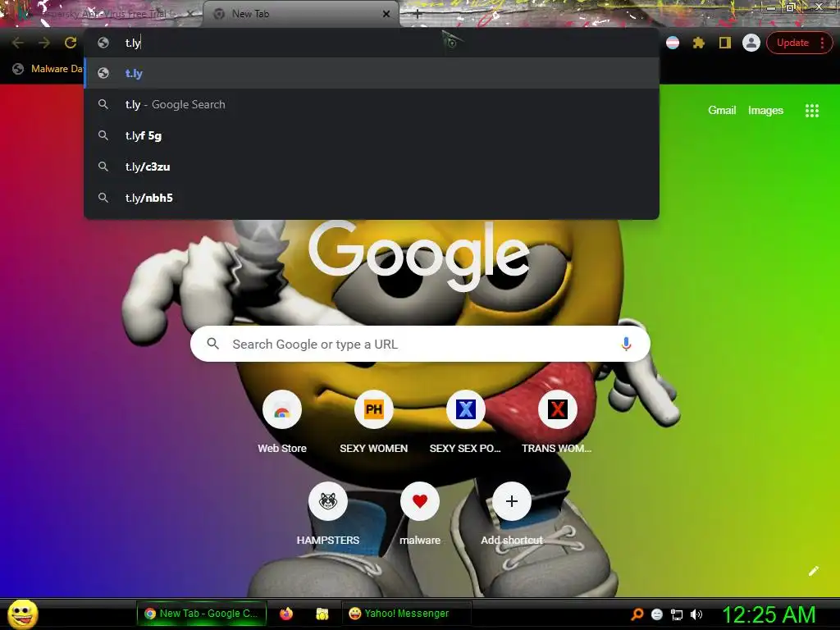Open the extensions puzzle icon
The width and height of the screenshot is (840, 630).
tap(699, 43)
